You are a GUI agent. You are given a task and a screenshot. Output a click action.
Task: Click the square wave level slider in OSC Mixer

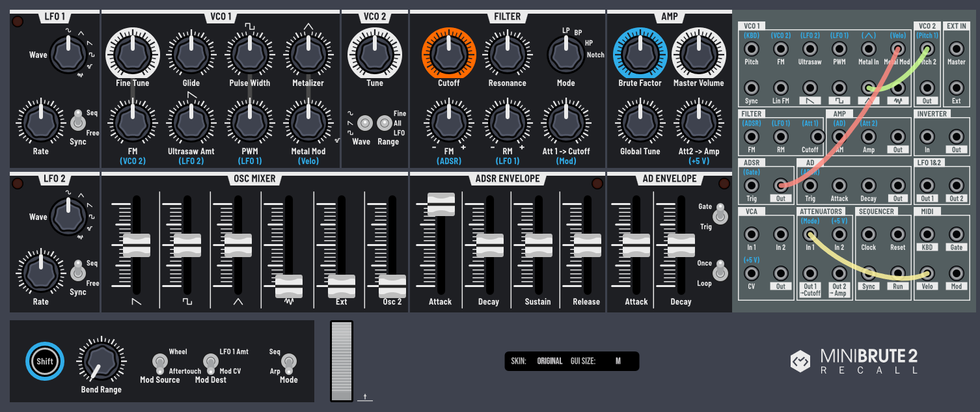coord(187,245)
